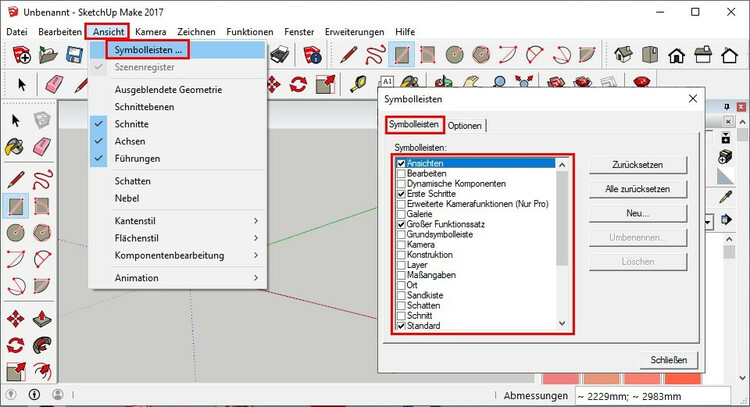Select the Follow Me tool

tap(42, 345)
